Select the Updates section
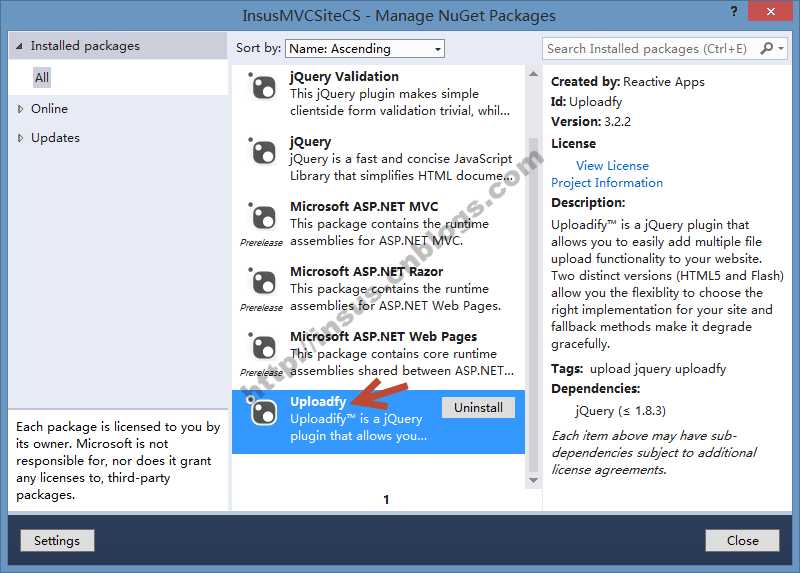The height and width of the screenshot is (573, 800). [x=55, y=138]
